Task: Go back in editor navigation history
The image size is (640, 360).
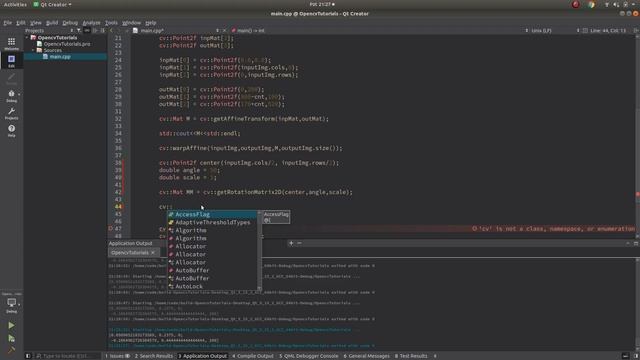Action: 111,31
